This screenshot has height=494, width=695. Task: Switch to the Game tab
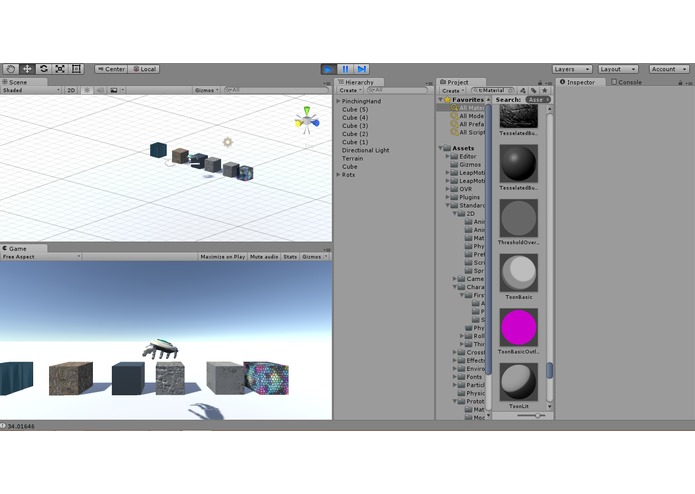pyautogui.click(x=23, y=249)
